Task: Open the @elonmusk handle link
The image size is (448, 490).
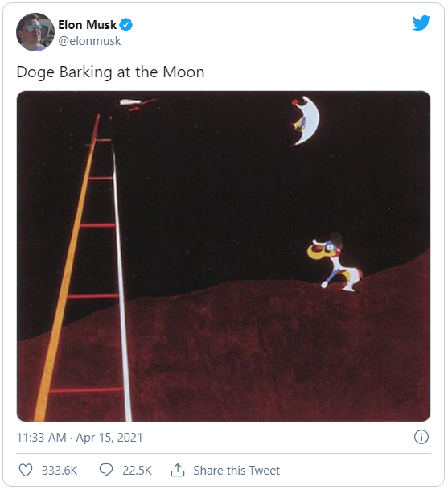Action: click(89, 41)
